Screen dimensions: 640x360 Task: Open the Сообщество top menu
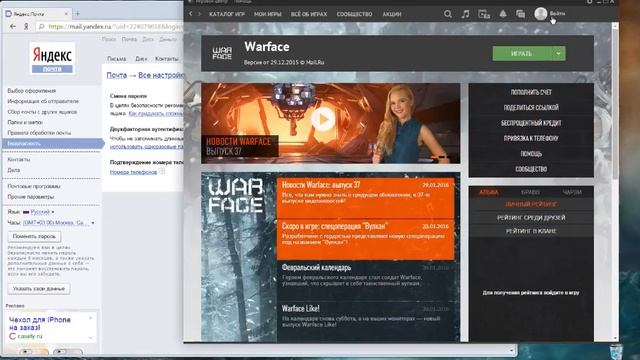[x=354, y=14]
